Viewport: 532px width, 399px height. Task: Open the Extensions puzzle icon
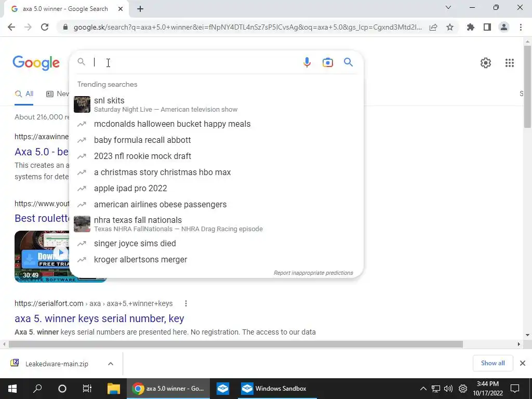471,27
